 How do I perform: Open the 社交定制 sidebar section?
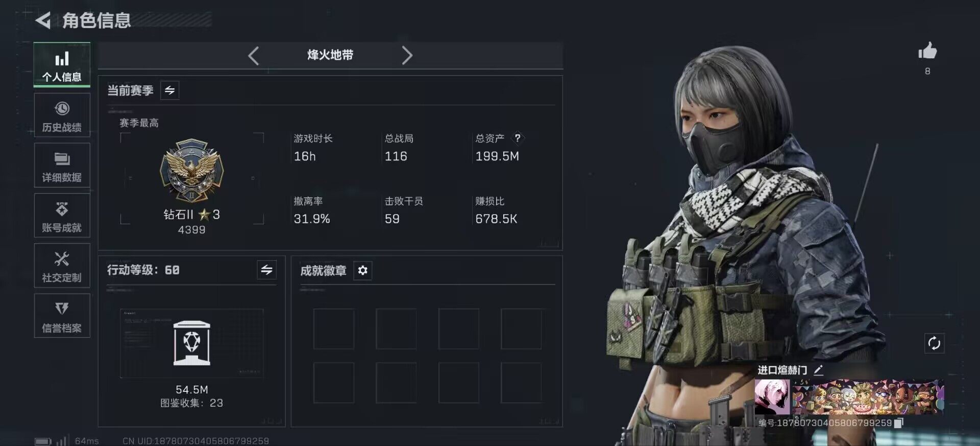coord(62,266)
